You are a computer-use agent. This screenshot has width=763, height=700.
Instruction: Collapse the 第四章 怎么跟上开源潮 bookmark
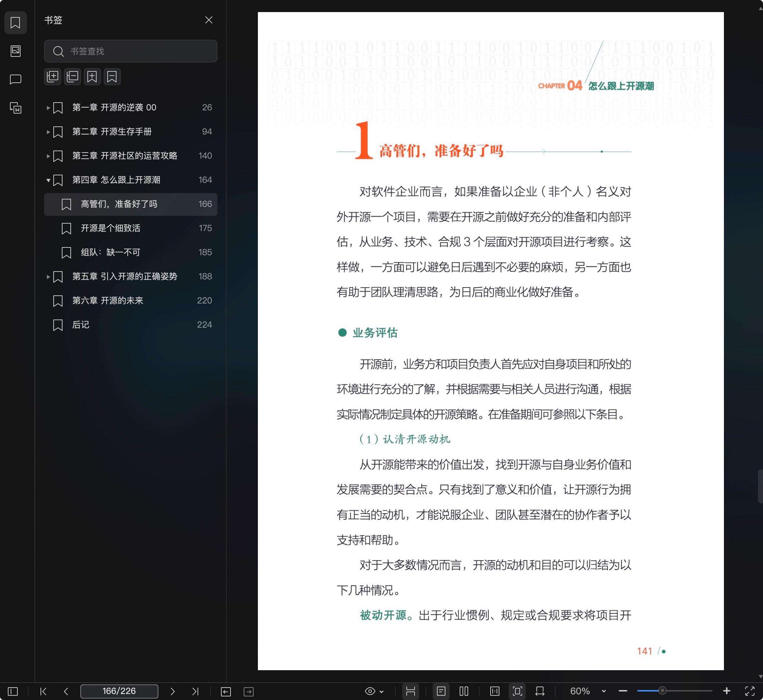pos(48,180)
